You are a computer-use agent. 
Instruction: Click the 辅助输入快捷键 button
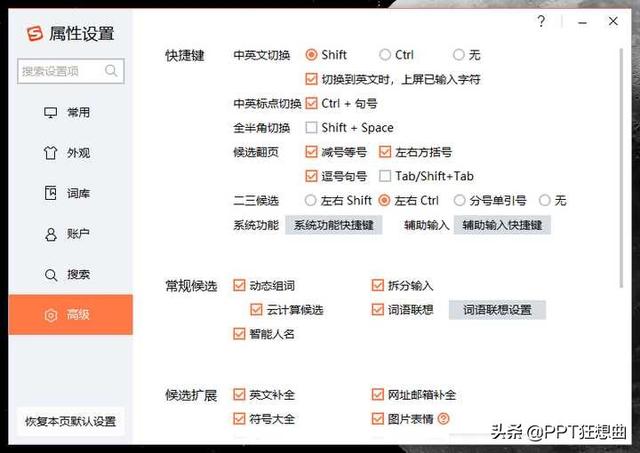point(501,225)
